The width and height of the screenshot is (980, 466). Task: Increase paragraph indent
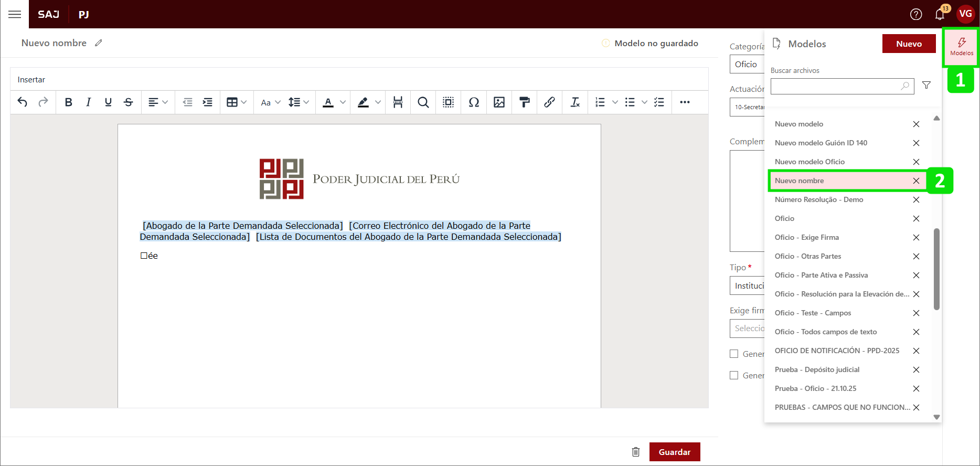tap(208, 102)
